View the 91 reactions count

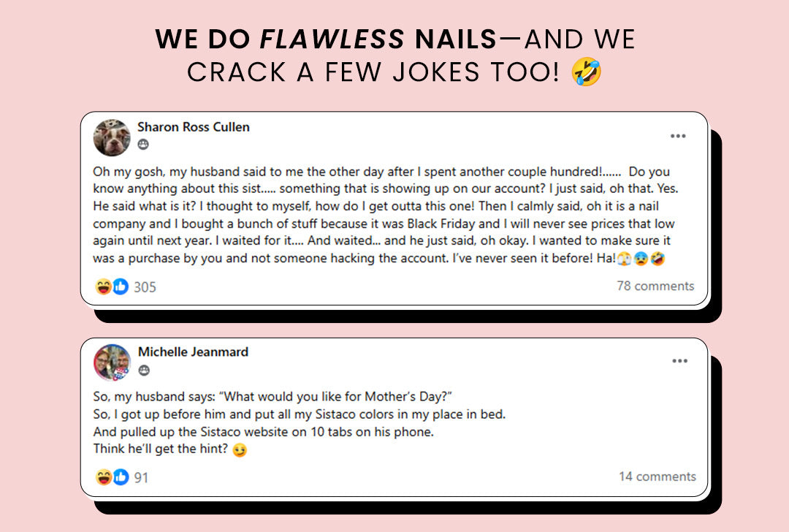[141, 478]
